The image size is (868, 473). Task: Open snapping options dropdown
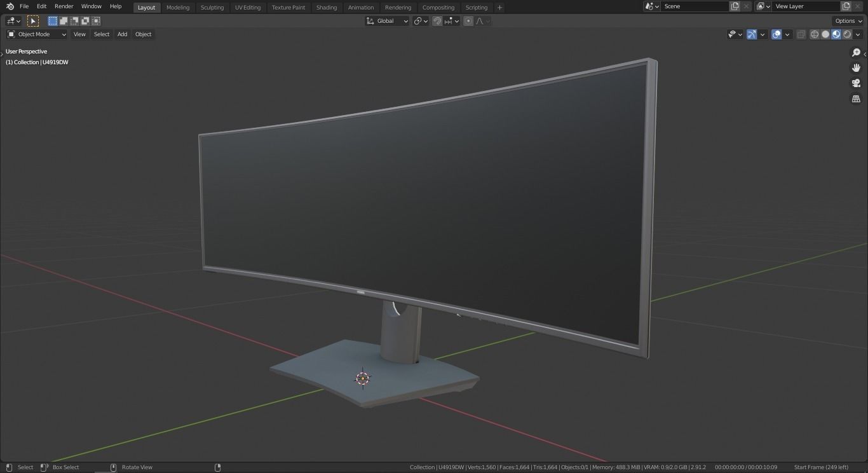coord(452,21)
